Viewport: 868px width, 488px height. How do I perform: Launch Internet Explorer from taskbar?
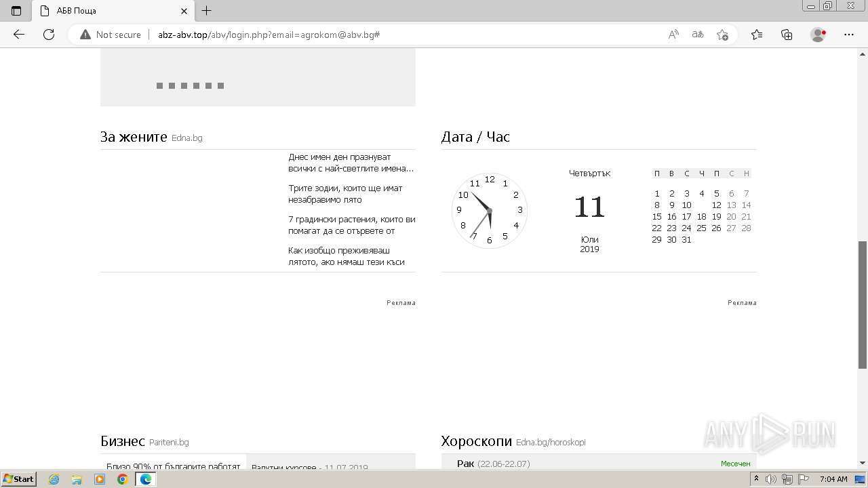tap(54, 479)
